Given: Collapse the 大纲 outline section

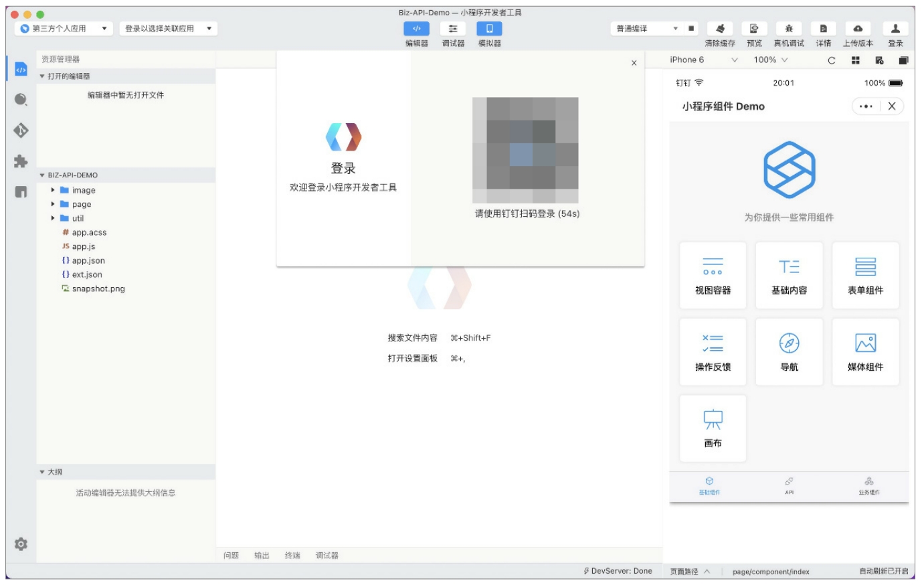Looking at the screenshot, I should 126,472.
